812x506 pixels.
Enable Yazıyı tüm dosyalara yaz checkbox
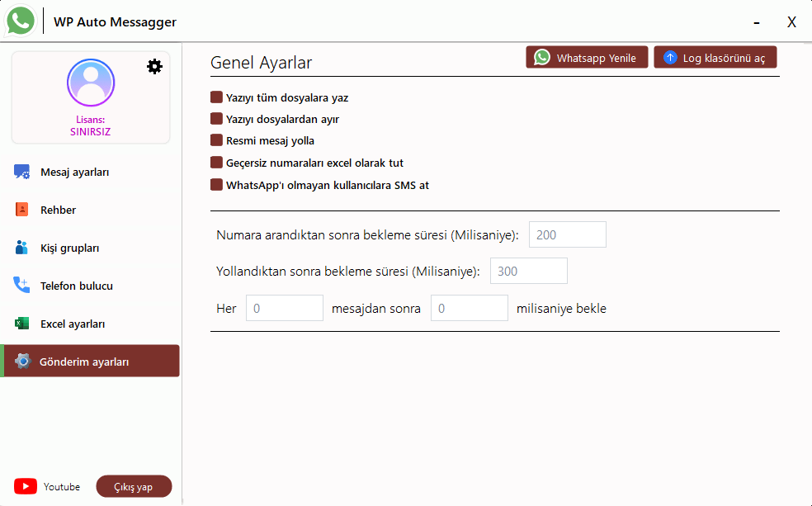(216, 97)
